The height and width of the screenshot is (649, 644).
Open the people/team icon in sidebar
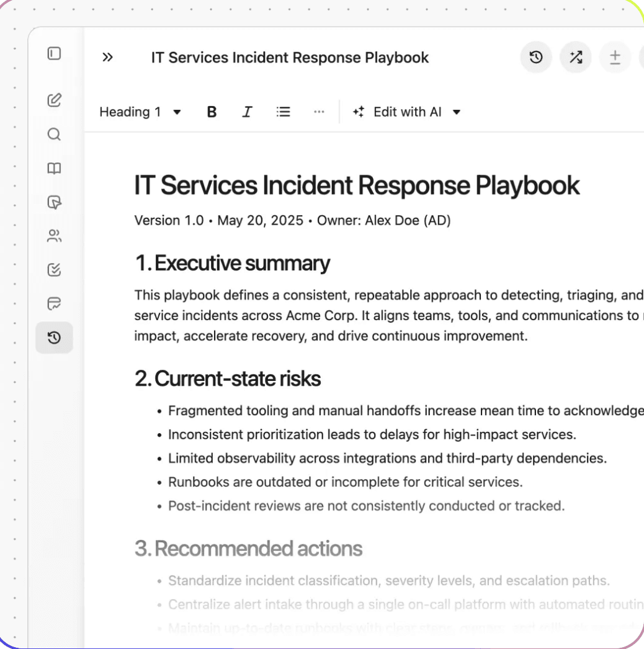coord(54,236)
